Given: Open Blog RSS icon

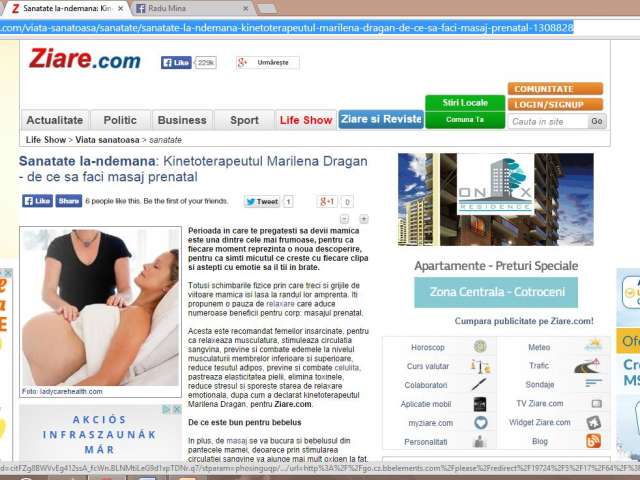Looking at the screenshot, I should (x=593, y=441).
